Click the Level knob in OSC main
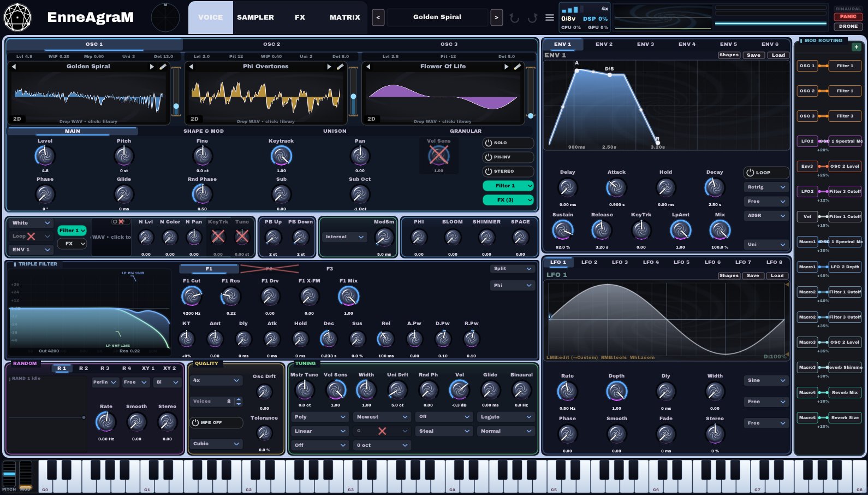The image size is (868, 495). click(x=45, y=156)
